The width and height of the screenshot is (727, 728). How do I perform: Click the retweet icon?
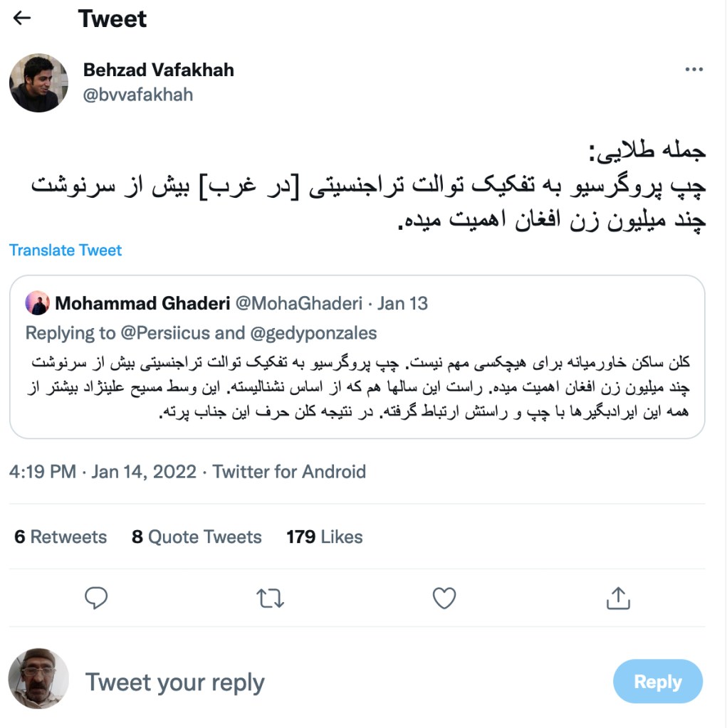click(269, 598)
